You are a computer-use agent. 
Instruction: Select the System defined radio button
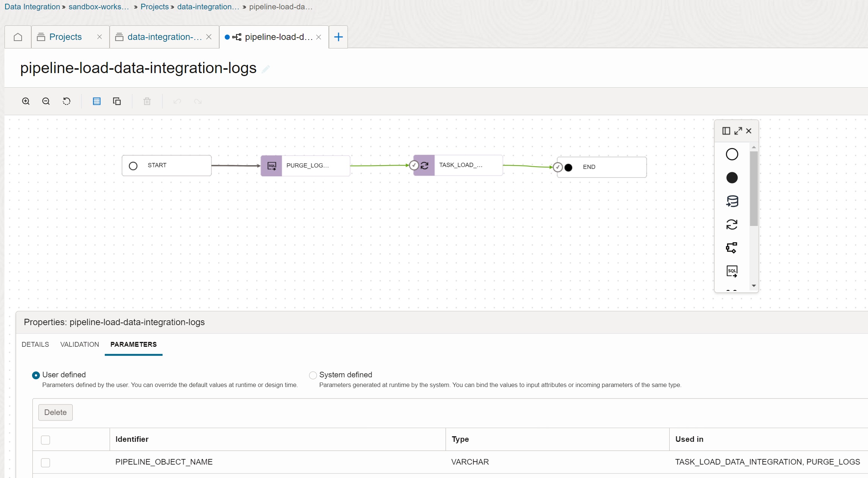[x=313, y=375]
